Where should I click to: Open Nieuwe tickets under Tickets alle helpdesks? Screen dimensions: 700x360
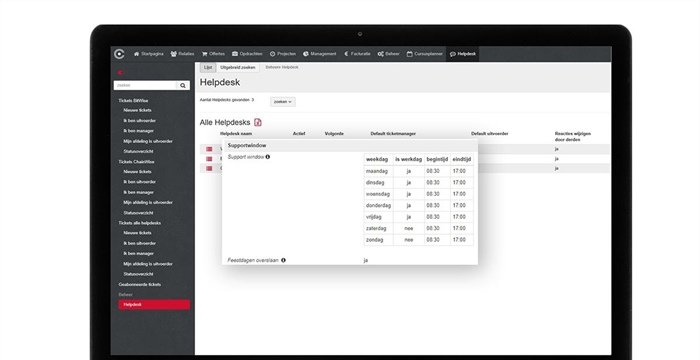coord(138,233)
